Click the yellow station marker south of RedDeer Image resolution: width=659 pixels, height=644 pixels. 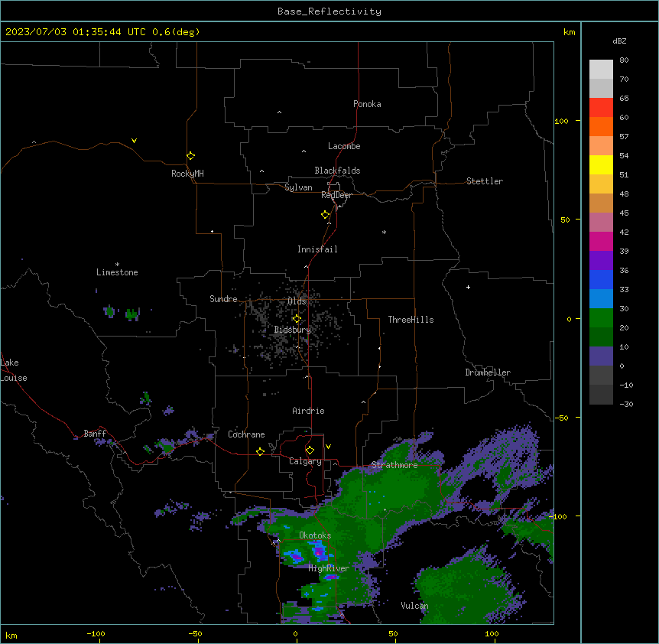point(326,215)
